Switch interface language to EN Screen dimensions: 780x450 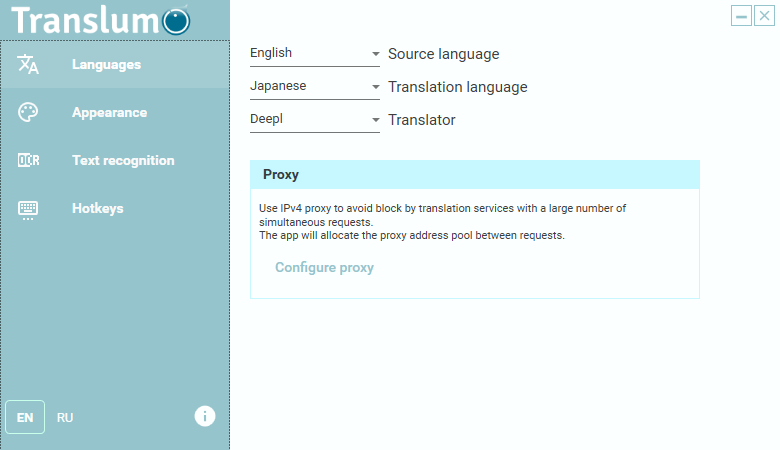coord(25,417)
